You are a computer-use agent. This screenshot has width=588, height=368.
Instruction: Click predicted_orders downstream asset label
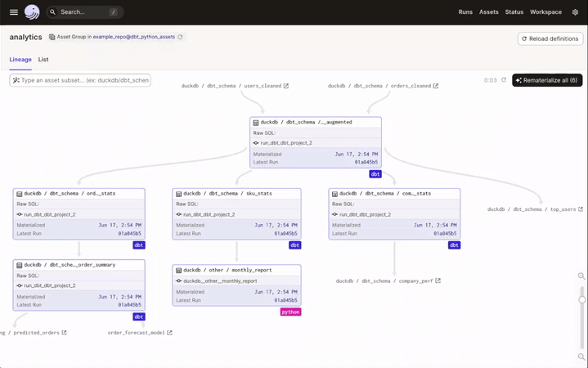tap(30, 333)
